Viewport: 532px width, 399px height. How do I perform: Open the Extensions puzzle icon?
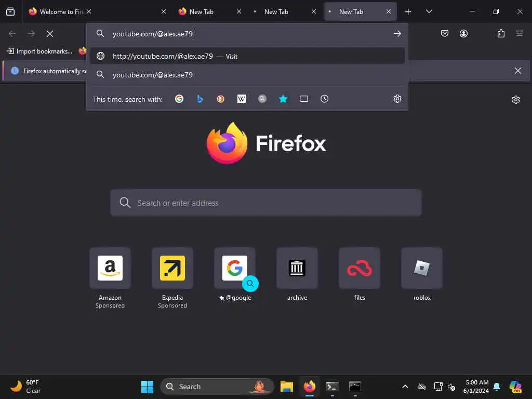tap(501, 33)
